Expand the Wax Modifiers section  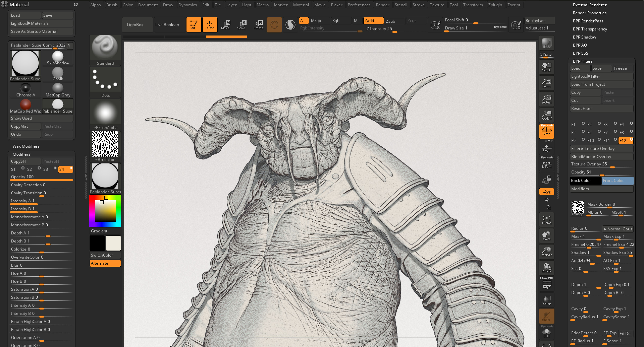[x=26, y=146]
